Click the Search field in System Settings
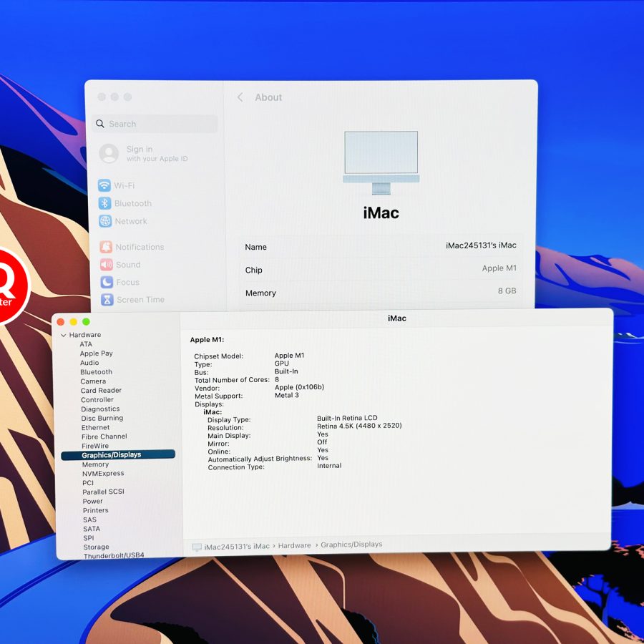 click(155, 124)
